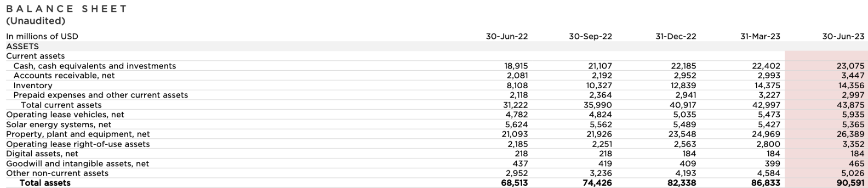
Task: Click Accounts receivable, net label
Action: click(64, 75)
